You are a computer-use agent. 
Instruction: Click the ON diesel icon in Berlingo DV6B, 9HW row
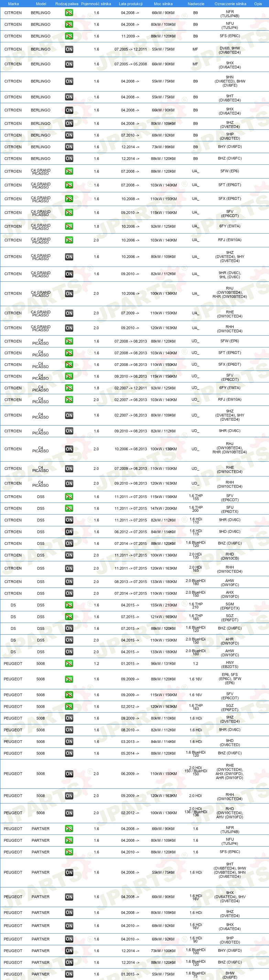(69, 50)
